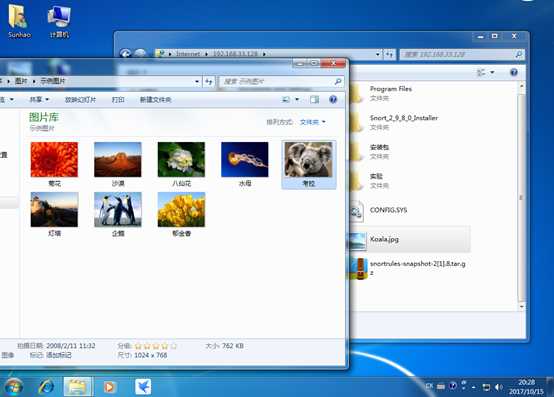Click the scroll-up arrow in the network window
This screenshot has height=397, width=554.
(521, 86)
